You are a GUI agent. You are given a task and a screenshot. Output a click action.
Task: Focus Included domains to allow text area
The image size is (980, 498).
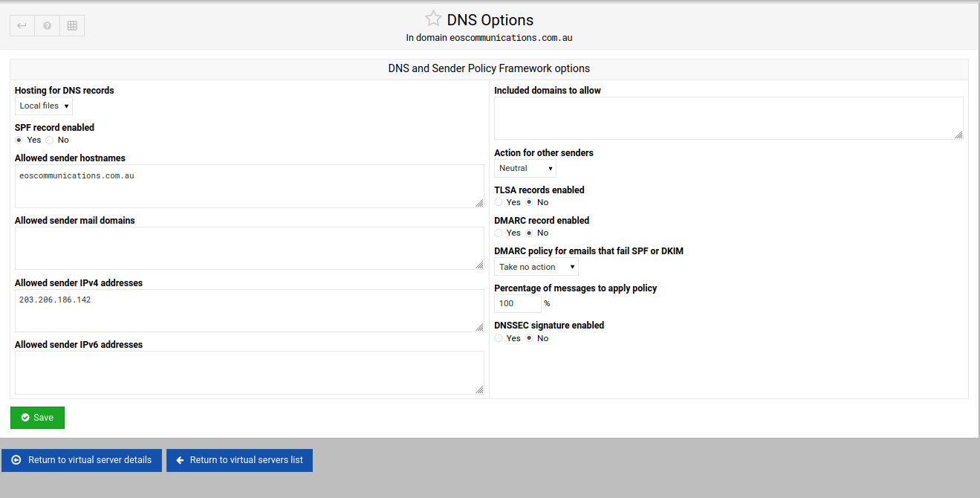tap(729, 118)
